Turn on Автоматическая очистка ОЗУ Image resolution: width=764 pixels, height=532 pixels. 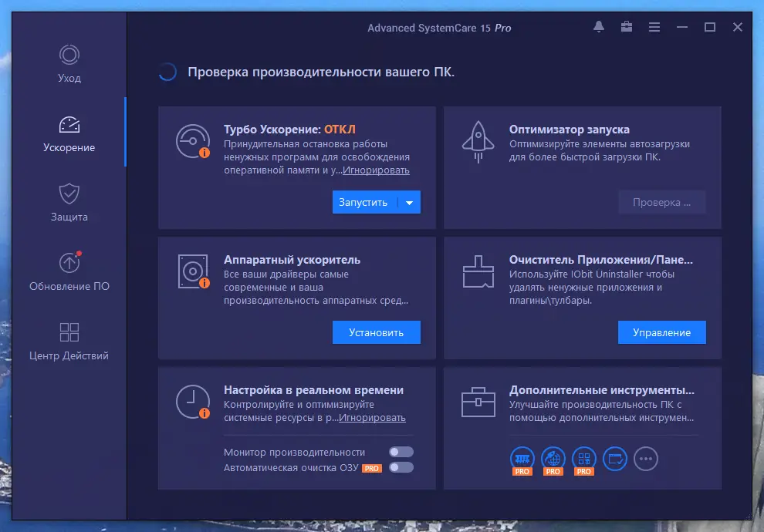[x=401, y=467]
